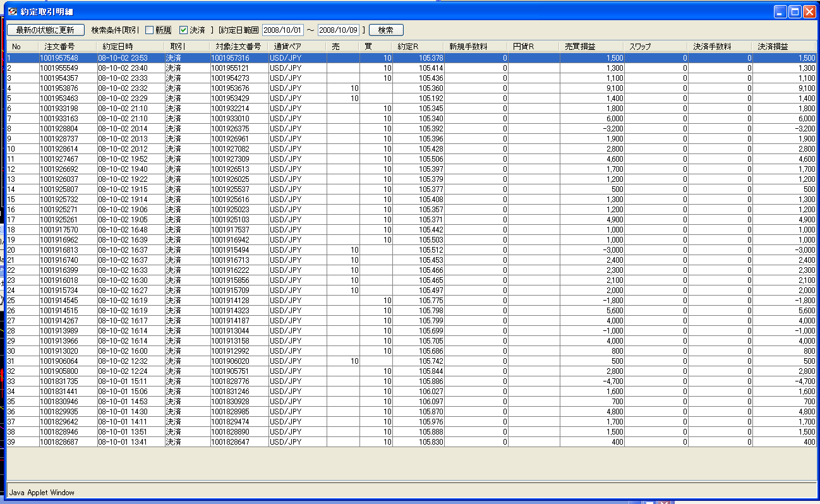
Task: Enable the 新規 checkbox
Action: click(149, 30)
